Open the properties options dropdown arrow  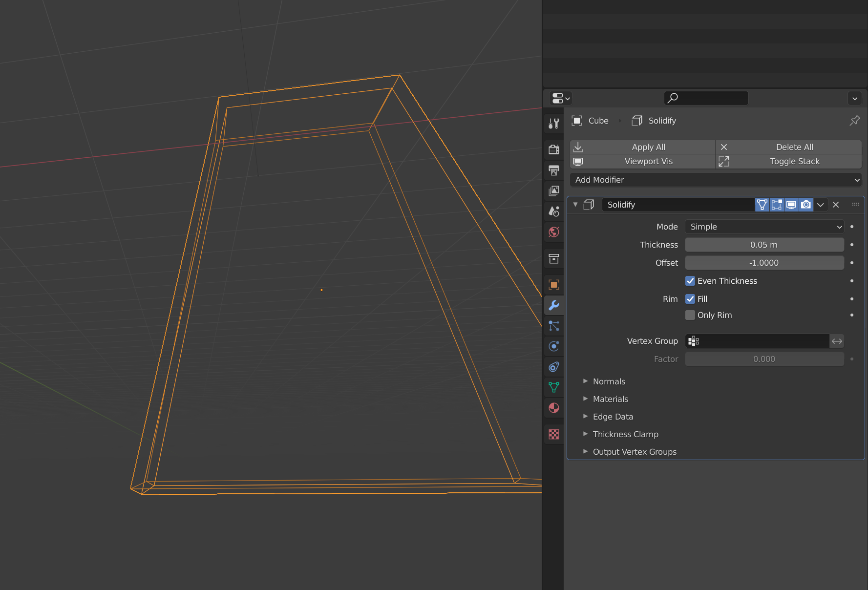(854, 98)
